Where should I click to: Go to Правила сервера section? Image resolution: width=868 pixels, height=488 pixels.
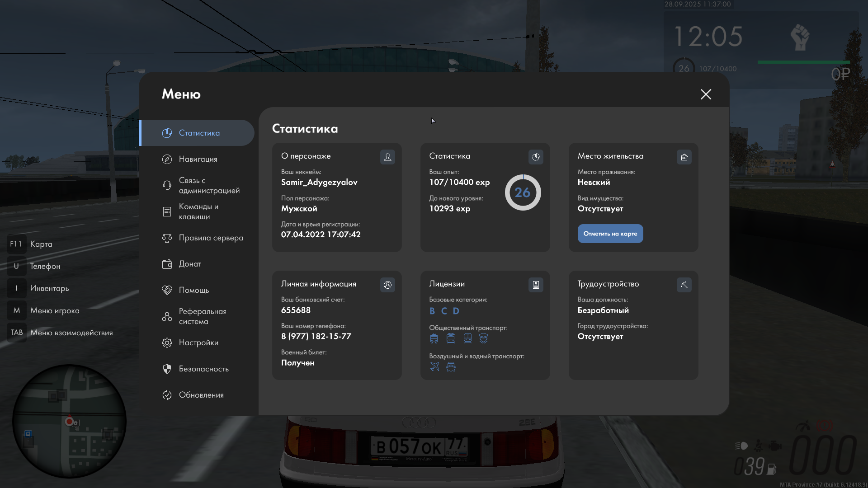click(211, 238)
